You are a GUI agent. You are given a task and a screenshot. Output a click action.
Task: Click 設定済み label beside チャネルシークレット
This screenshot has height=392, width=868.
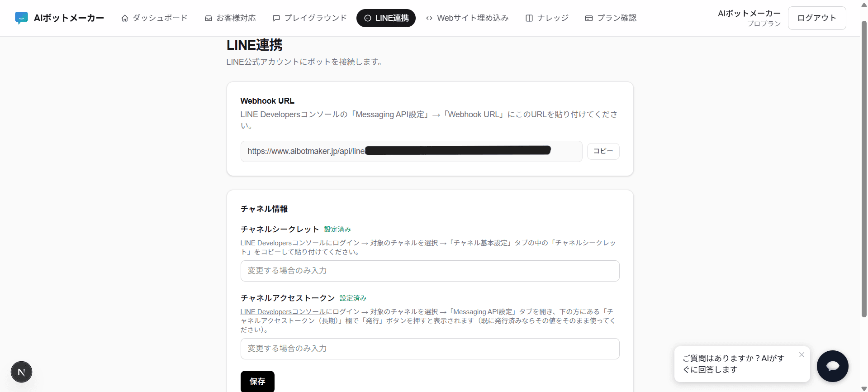coord(337,229)
